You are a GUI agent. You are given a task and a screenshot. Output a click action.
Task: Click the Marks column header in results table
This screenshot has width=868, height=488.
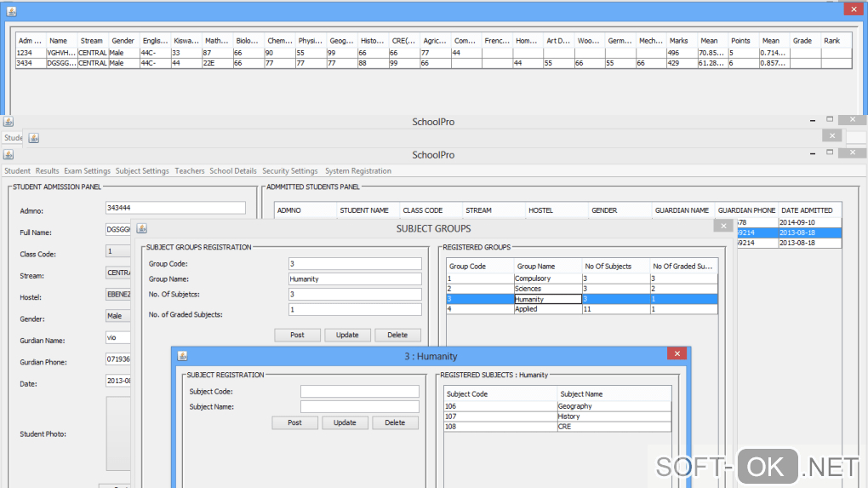click(678, 41)
